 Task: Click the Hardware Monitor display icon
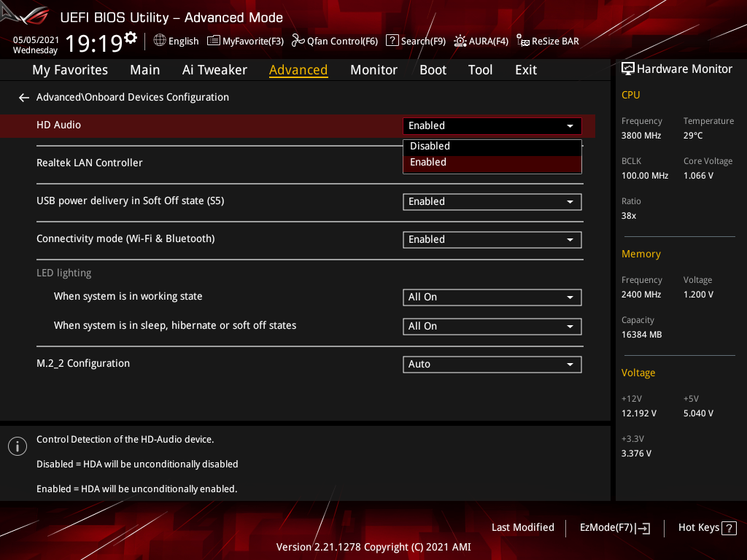coord(628,69)
